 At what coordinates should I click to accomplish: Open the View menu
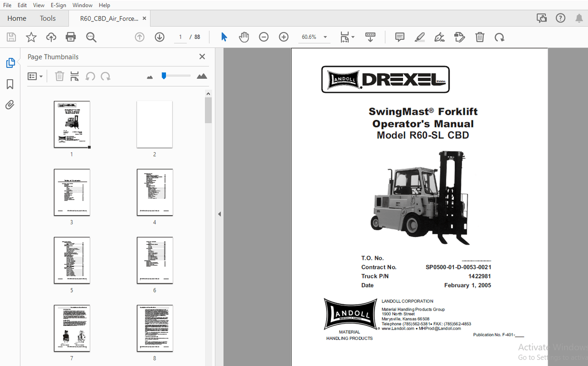tap(38, 5)
